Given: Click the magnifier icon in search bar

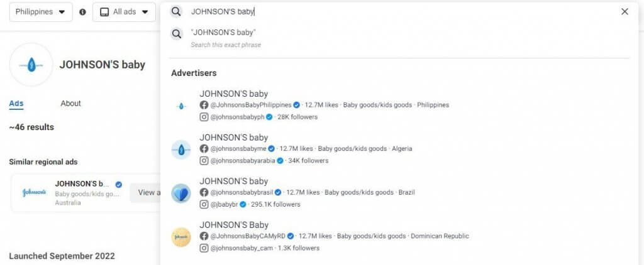Looking at the screenshot, I should [x=176, y=11].
